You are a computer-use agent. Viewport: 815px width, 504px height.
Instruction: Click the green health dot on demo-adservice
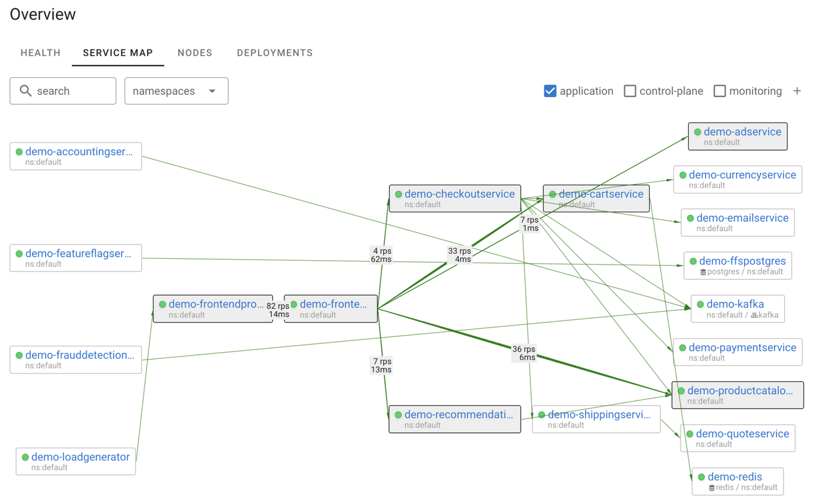(x=697, y=132)
